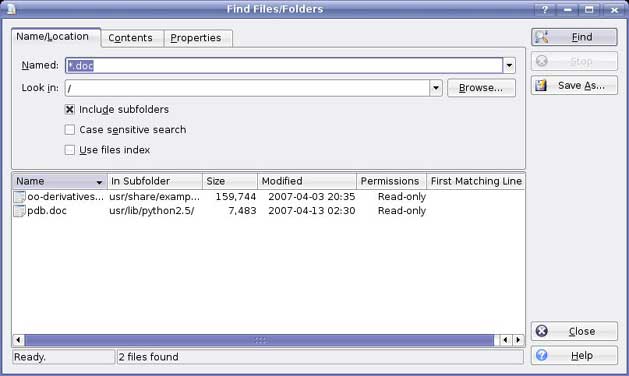Click the 159,744 size value
This screenshot has width=629, height=376.
click(x=236, y=197)
